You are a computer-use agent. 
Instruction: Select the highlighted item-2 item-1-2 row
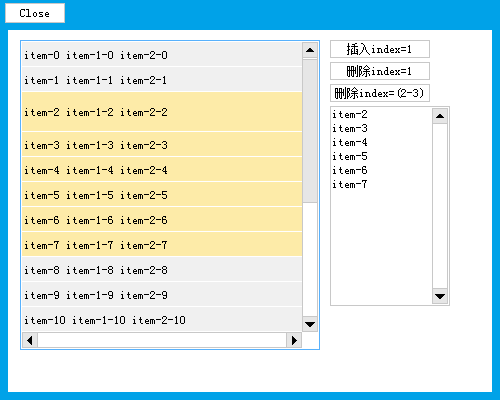(x=162, y=112)
